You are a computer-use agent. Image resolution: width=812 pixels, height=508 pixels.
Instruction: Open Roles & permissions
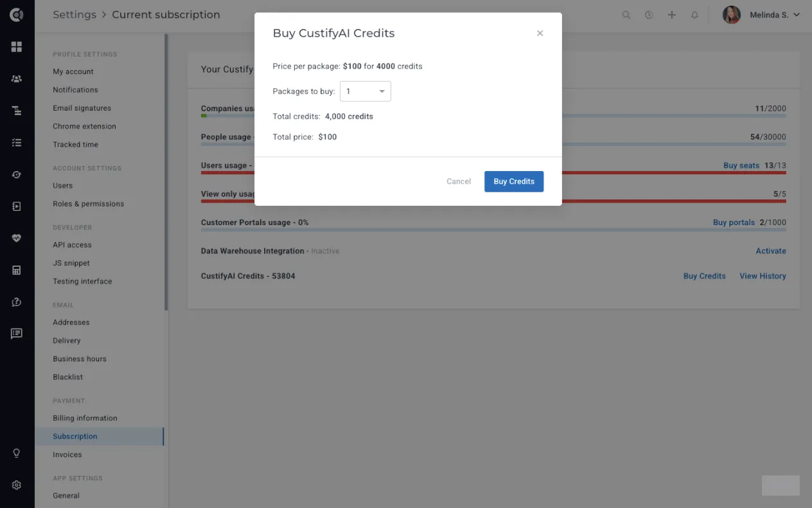pyautogui.click(x=89, y=204)
